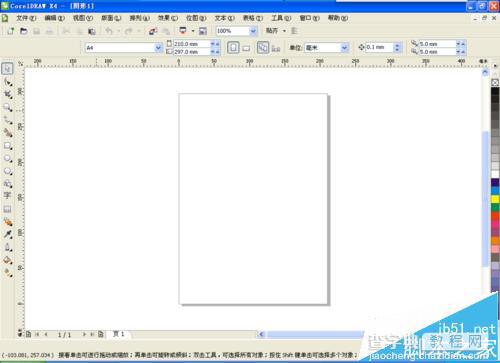Select the Table tool
The height and width of the screenshot is (363, 500).
click(x=7, y=209)
